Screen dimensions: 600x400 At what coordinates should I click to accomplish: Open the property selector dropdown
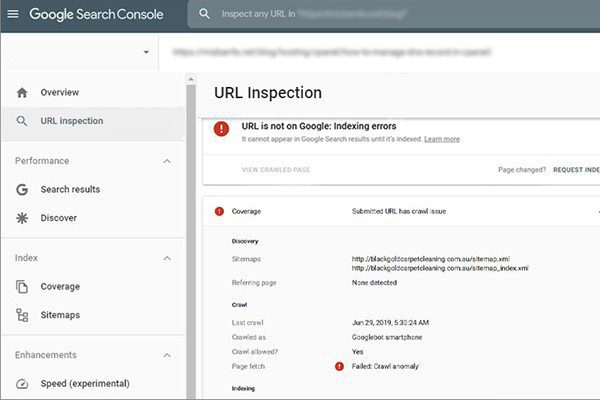coord(146,52)
